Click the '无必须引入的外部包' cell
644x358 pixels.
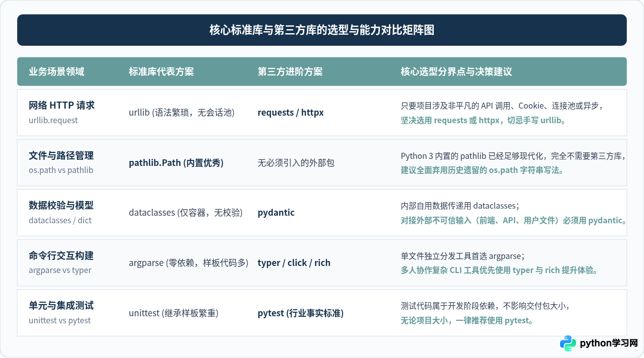(x=296, y=162)
